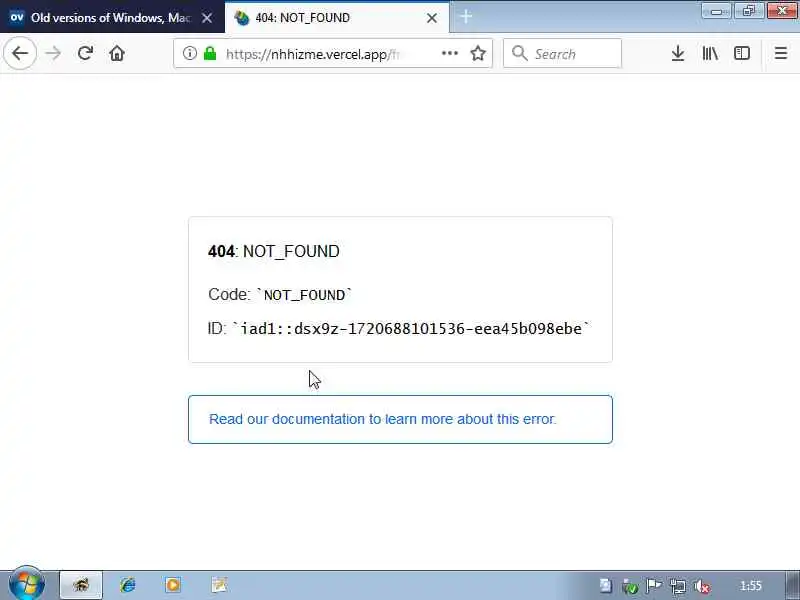
Task: Click the green padlock security icon
Action: click(x=210, y=53)
